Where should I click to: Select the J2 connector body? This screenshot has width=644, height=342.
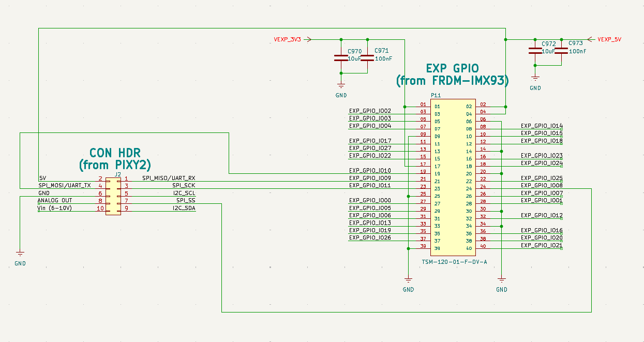113,197
